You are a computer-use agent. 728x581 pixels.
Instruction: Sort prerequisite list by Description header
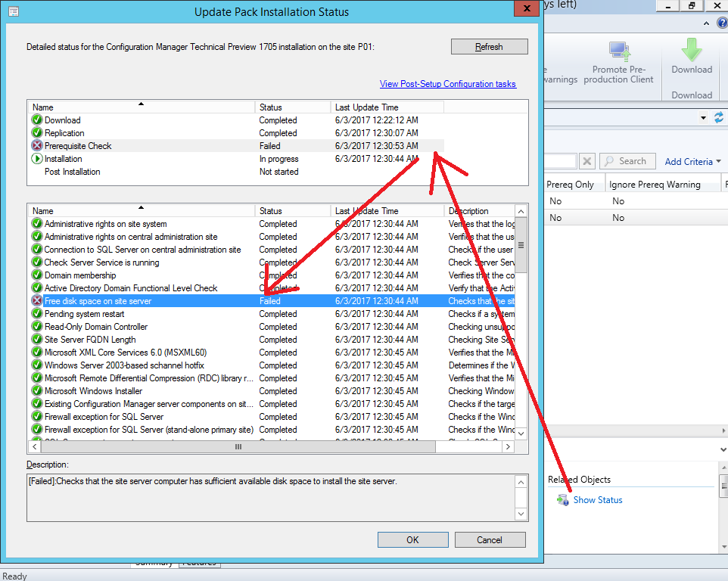479,210
